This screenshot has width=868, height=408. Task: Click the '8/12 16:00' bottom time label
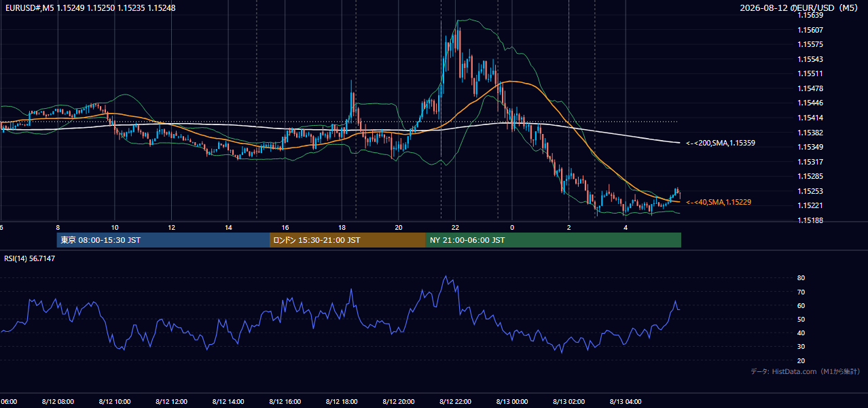(285, 402)
